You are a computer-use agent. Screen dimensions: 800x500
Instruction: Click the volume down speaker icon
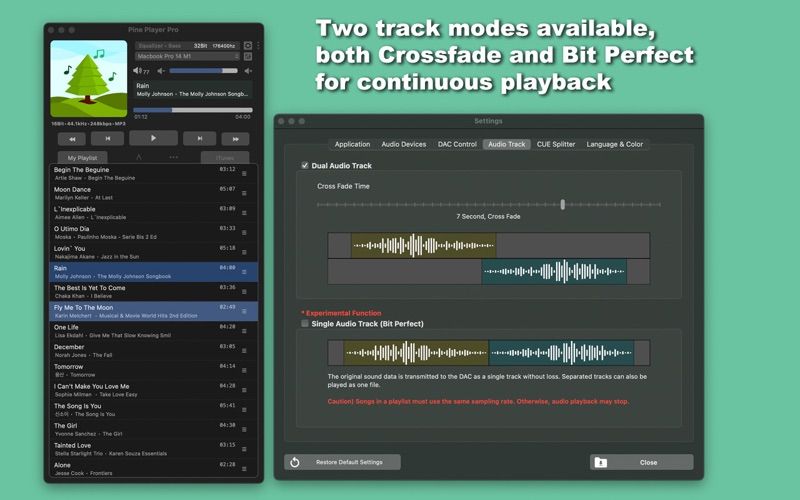coord(161,71)
